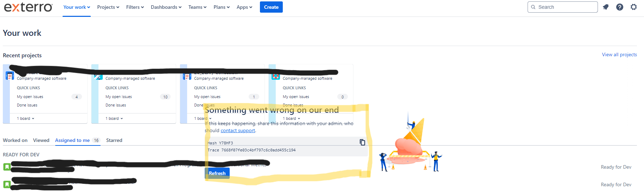Screen dimensions: 644x195
Task: Click the fourth project's red avatar icon
Action: click(x=276, y=76)
